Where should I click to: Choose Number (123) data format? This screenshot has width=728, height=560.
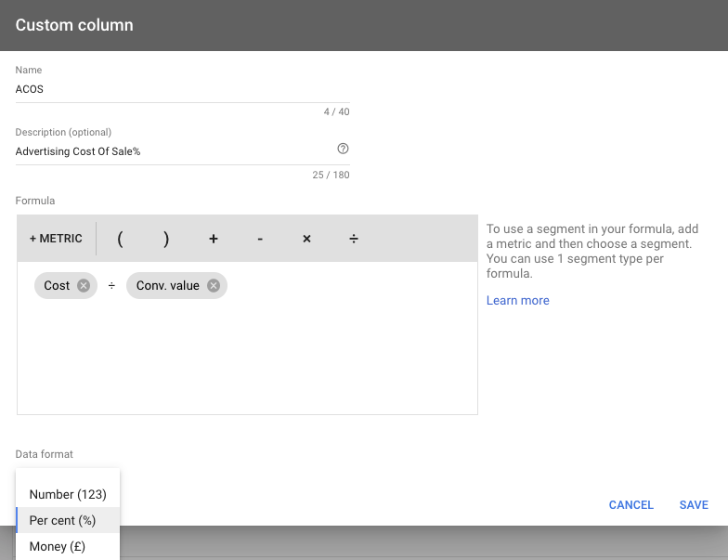[x=68, y=494]
